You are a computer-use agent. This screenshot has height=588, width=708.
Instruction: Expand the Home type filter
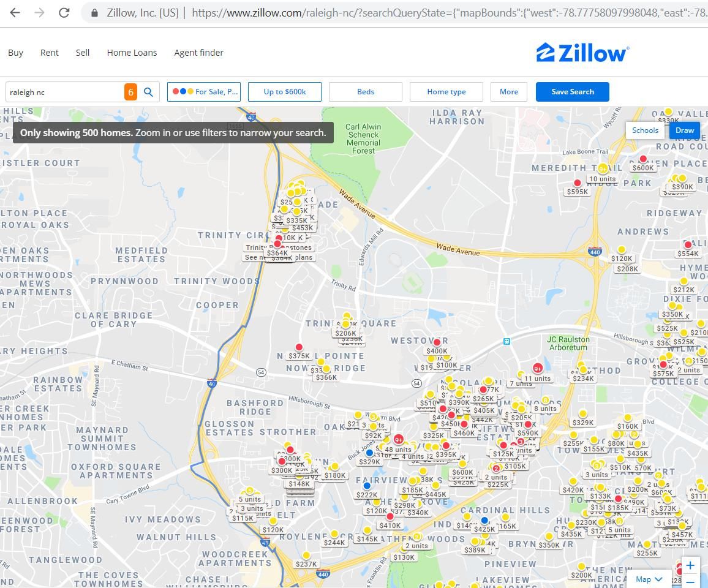pos(446,92)
